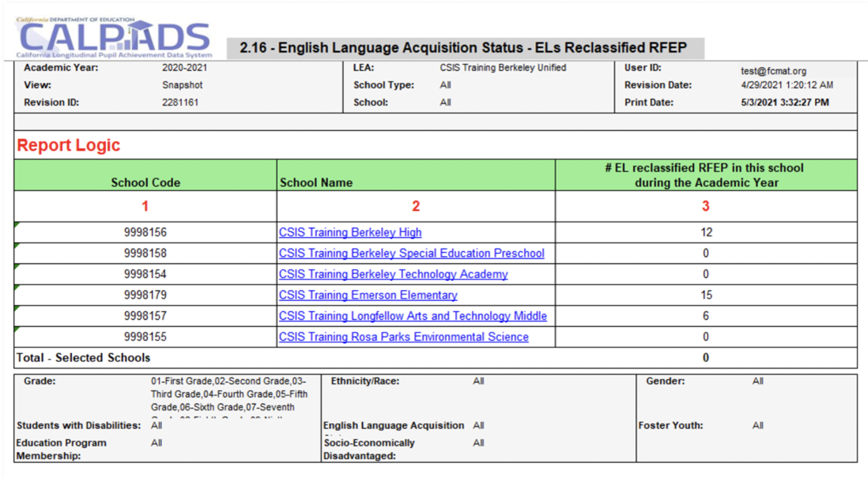Click the School Type label in header
Screen dimensions: 868x478
click(384, 85)
